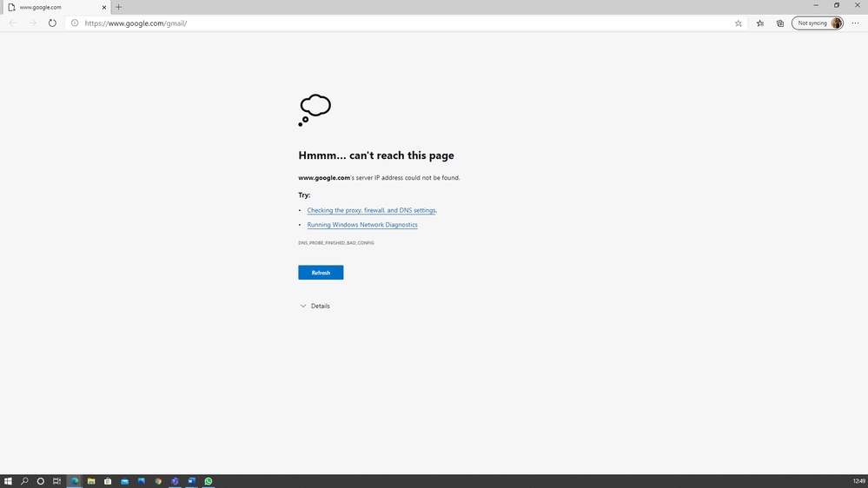Open Microsoft Word from taskbar
The width and height of the screenshot is (868, 488).
[x=191, y=481]
